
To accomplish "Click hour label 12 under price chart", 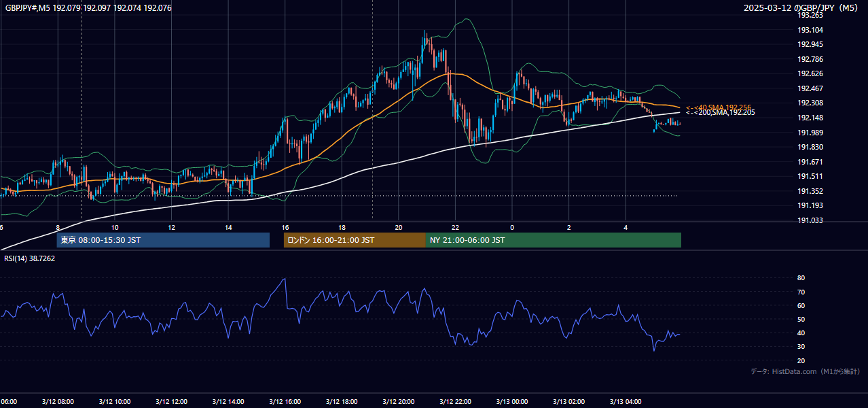I will (x=171, y=227).
